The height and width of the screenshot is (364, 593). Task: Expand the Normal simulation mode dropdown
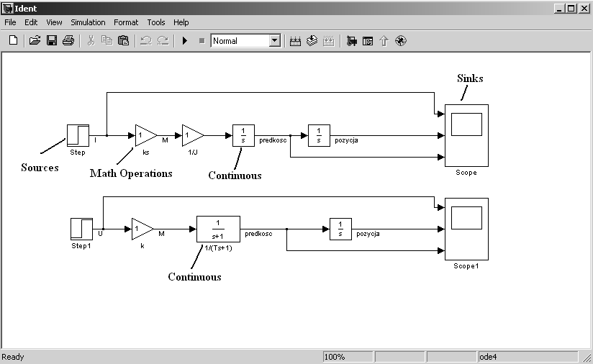[x=274, y=41]
